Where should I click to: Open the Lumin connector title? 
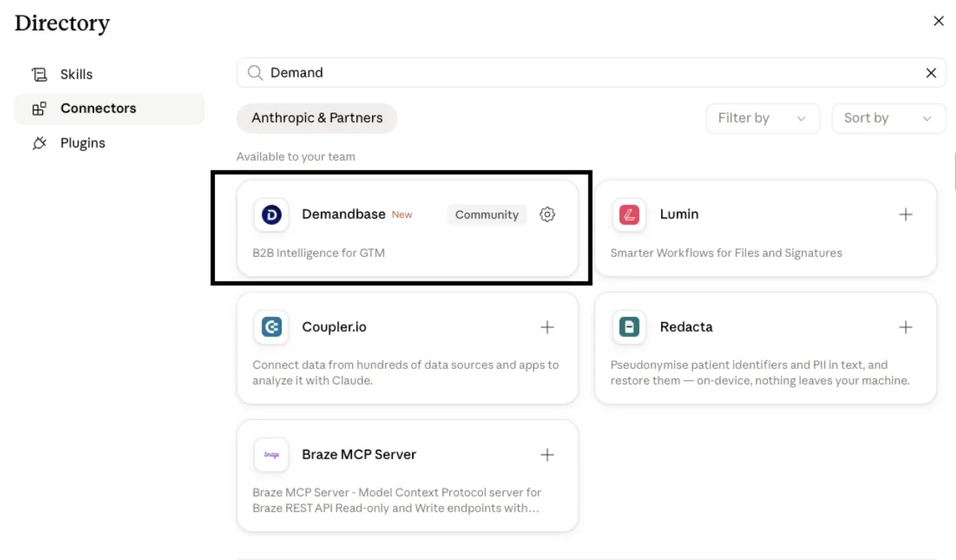click(x=680, y=214)
